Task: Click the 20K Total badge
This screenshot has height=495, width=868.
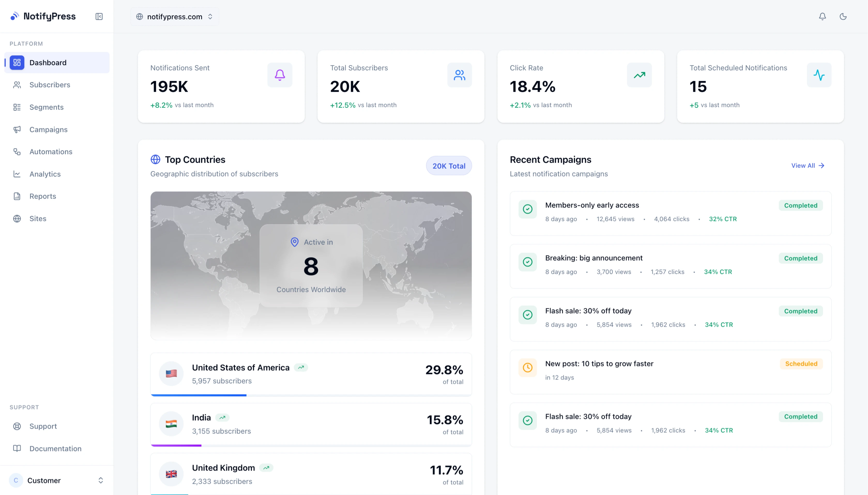Action: click(x=449, y=166)
